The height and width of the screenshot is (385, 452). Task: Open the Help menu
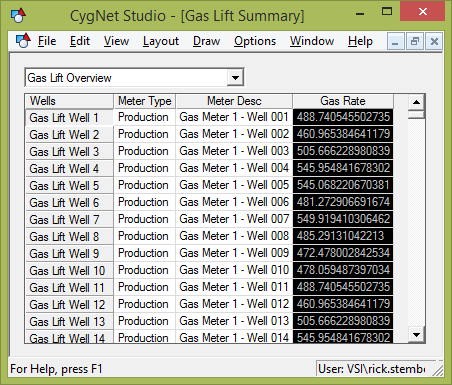360,41
